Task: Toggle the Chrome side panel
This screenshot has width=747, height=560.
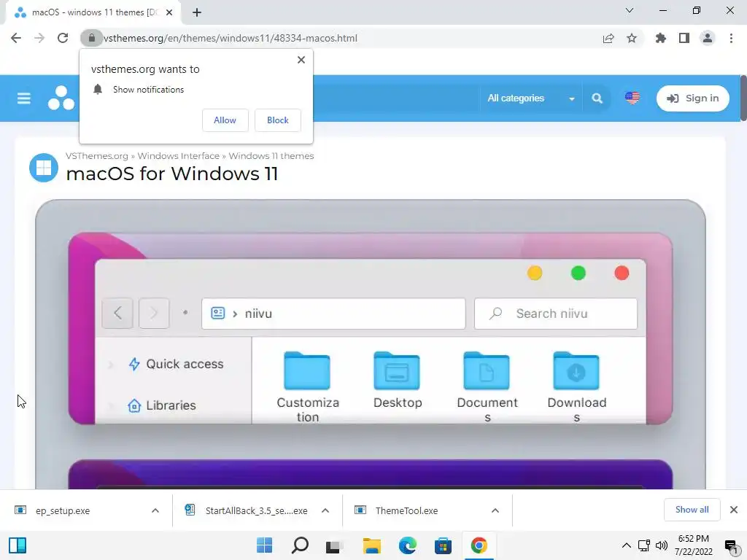Action: coord(684,38)
